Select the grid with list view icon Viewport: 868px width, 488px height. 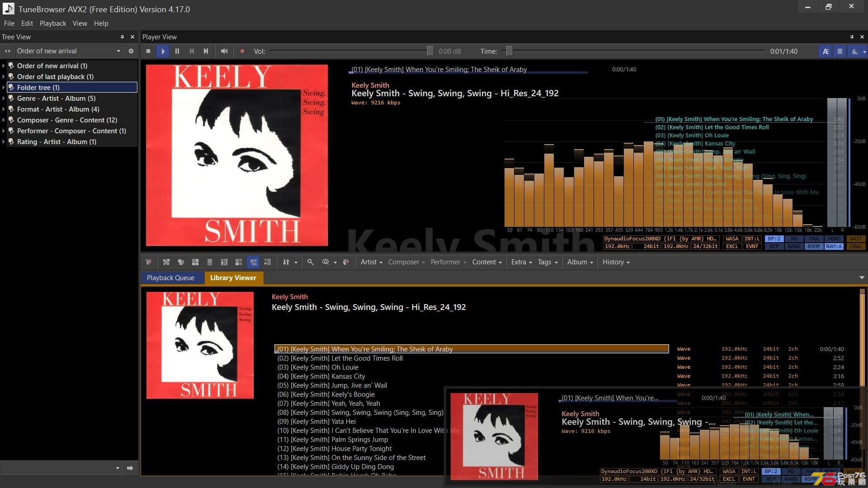coord(224,262)
